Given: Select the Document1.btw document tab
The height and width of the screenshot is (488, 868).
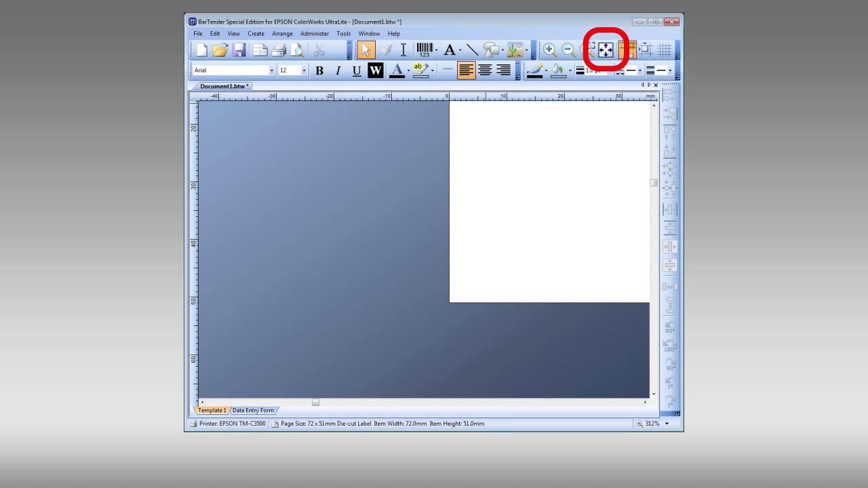Looking at the screenshot, I should coord(224,86).
